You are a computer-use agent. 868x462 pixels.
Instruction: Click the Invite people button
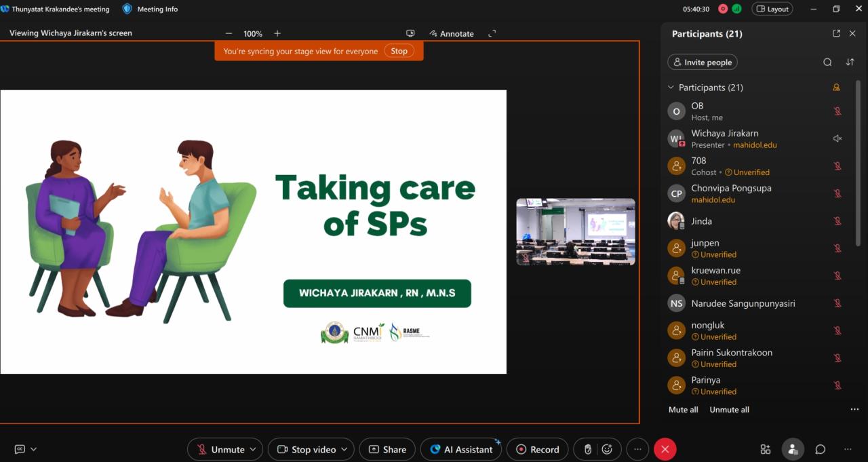[702, 62]
